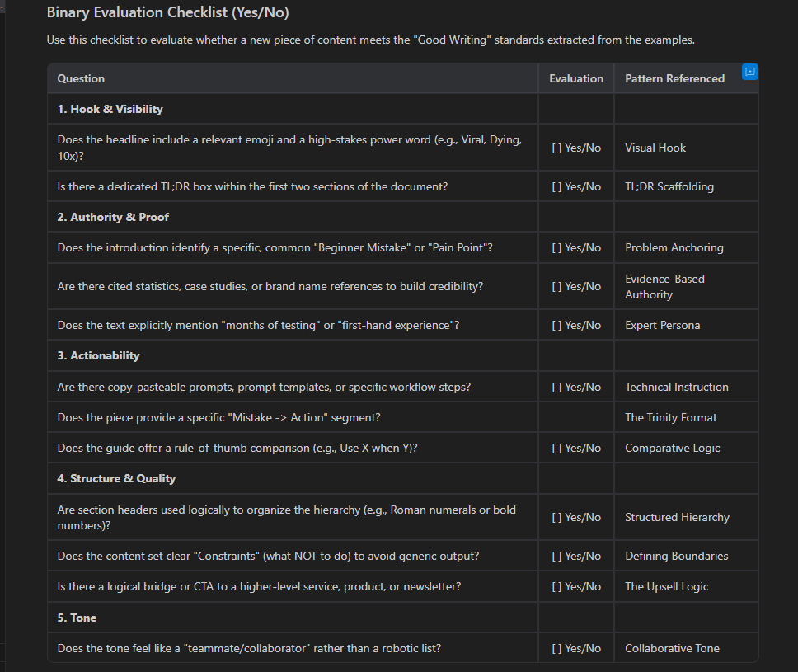Tick the Evidence-Based Authority evaluation box
This screenshot has width=798, height=672.
tap(556, 287)
